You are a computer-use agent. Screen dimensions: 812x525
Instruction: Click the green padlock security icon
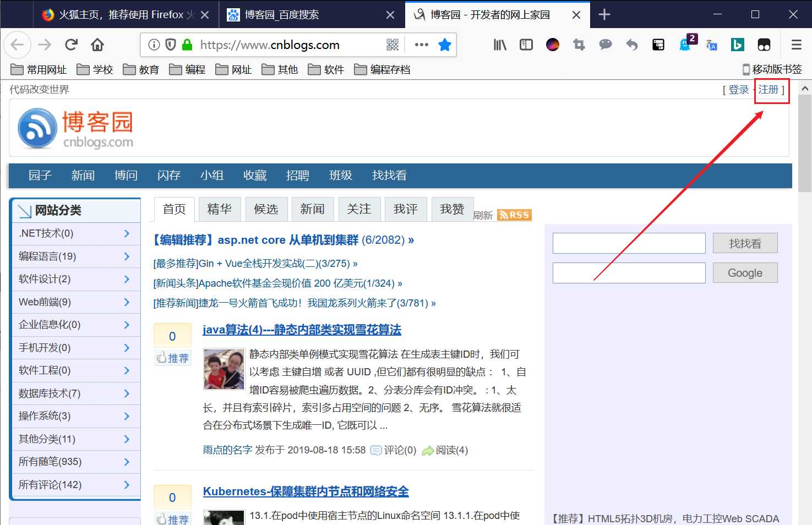[187, 45]
